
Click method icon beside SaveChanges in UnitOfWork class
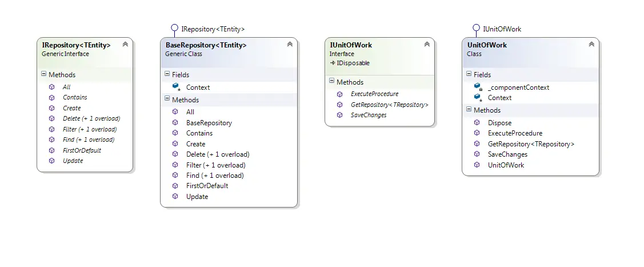[x=477, y=154]
